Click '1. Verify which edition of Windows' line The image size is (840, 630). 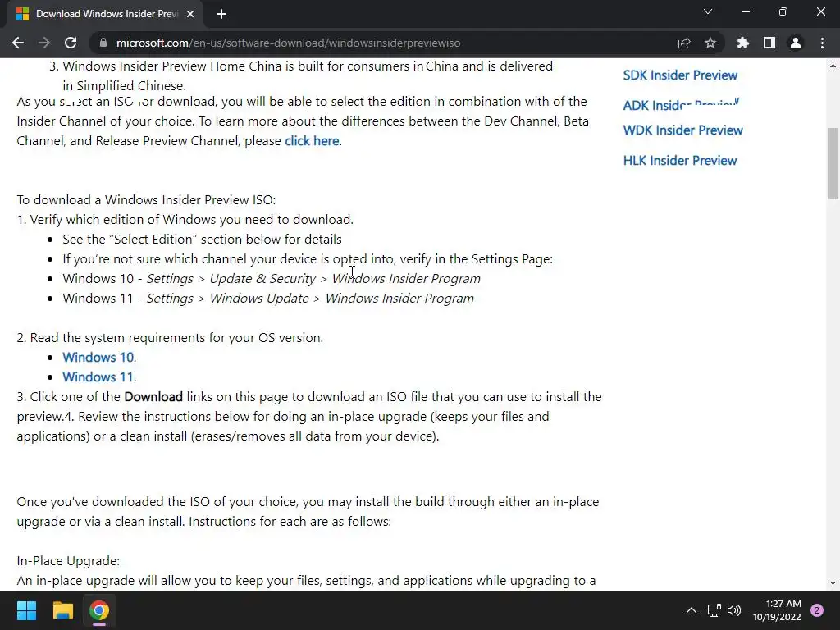tap(185, 220)
